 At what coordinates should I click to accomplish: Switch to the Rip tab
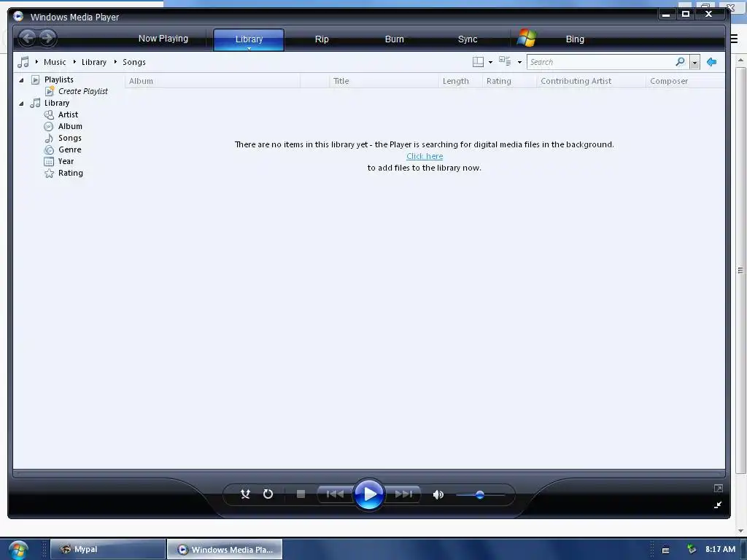click(322, 39)
